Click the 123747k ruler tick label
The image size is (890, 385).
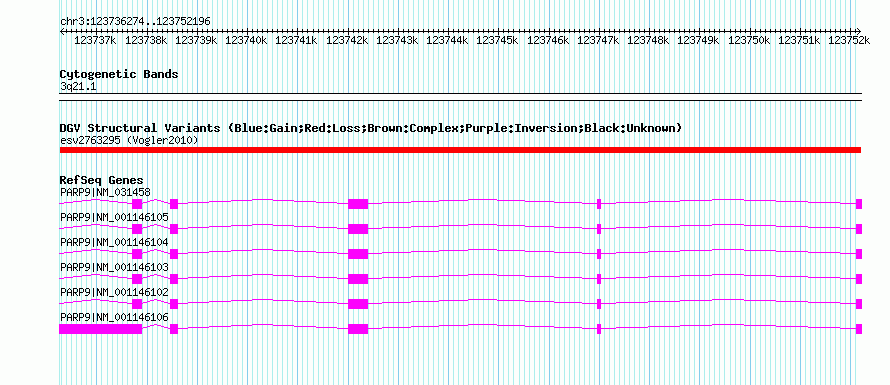coord(598,40)
